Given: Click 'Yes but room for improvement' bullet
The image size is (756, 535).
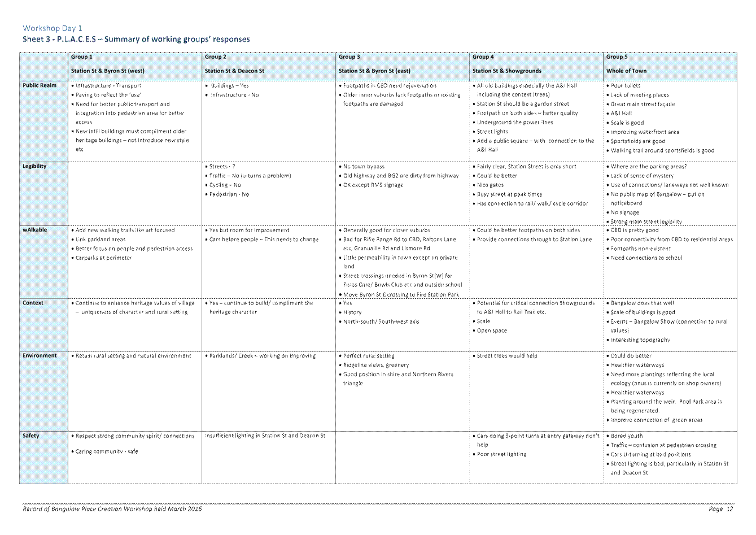Looking at the screenshot, I should pyautogui.click(x=248, y=230).
